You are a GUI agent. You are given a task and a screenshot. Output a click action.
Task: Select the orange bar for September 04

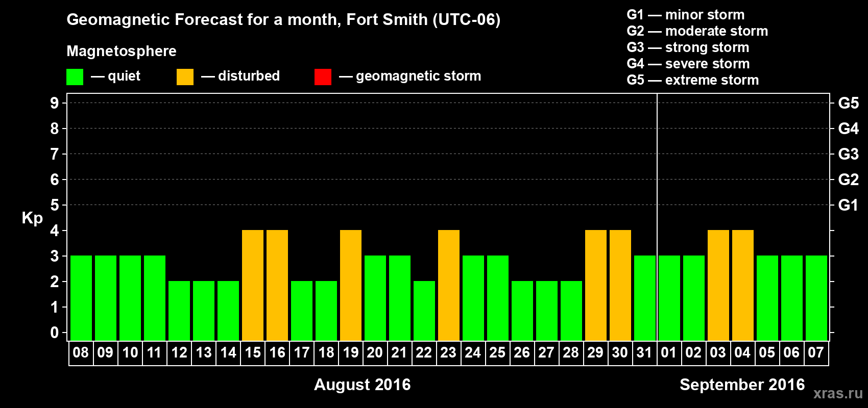point(743,285)
